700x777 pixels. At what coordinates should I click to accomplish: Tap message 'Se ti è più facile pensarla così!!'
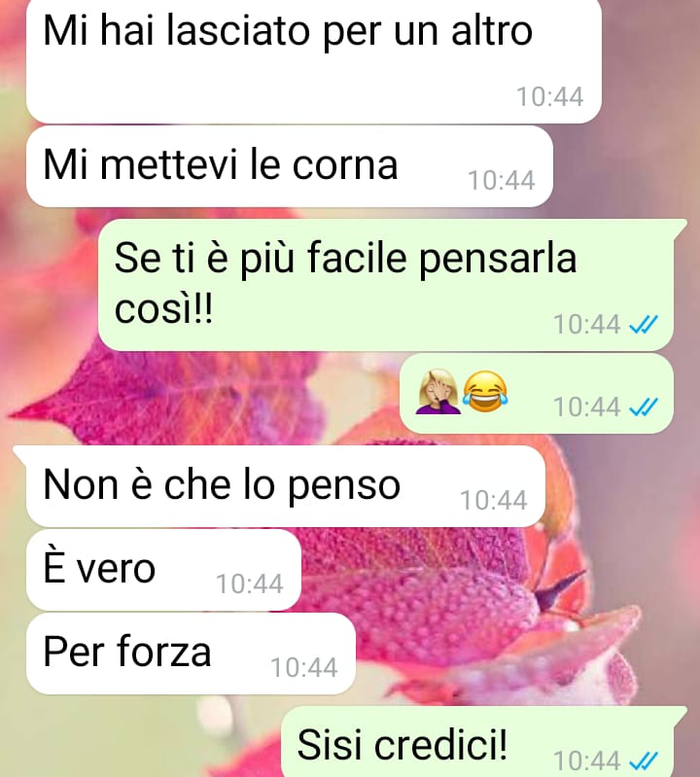pyautogui.click(x=386, y=285)
